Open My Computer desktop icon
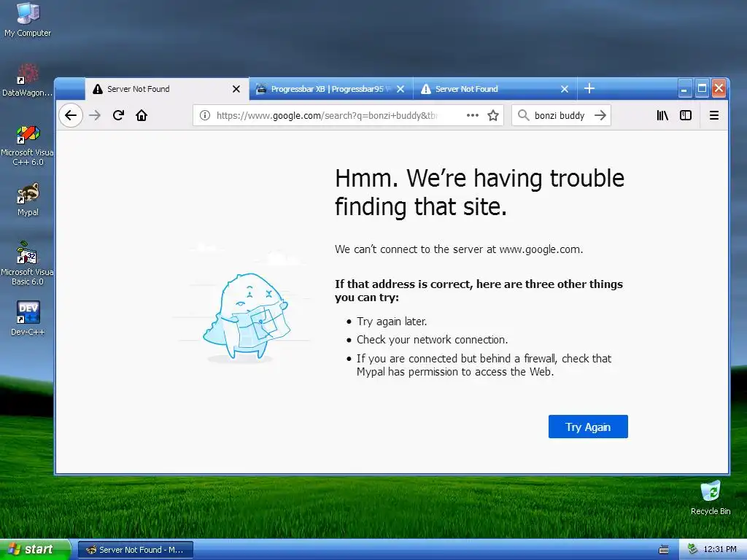The image size is (747, 560). tap(28, 20)
